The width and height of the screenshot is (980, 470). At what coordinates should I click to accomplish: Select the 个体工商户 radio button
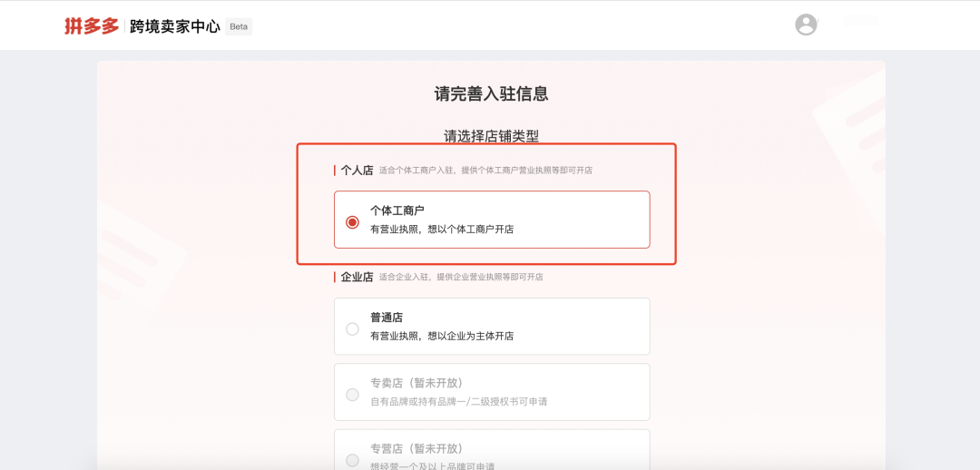click(352, 222)
